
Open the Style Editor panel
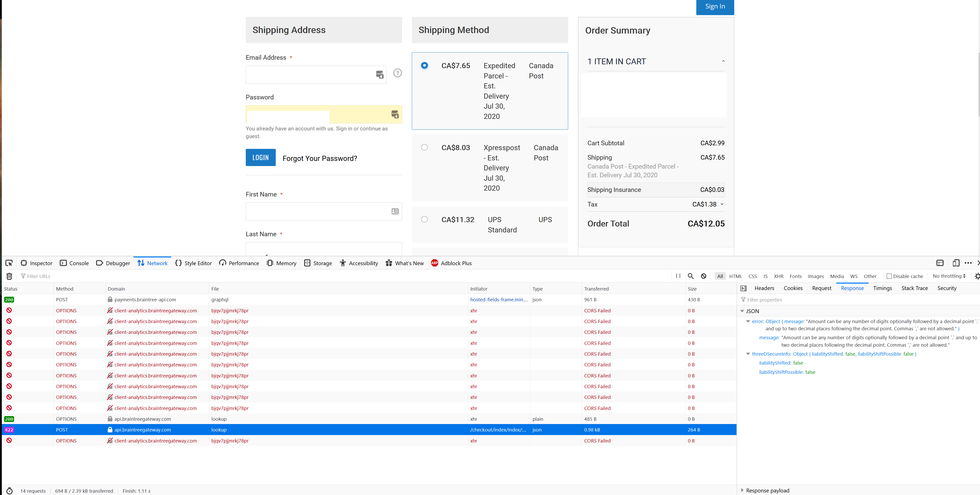tap(193, 263)
